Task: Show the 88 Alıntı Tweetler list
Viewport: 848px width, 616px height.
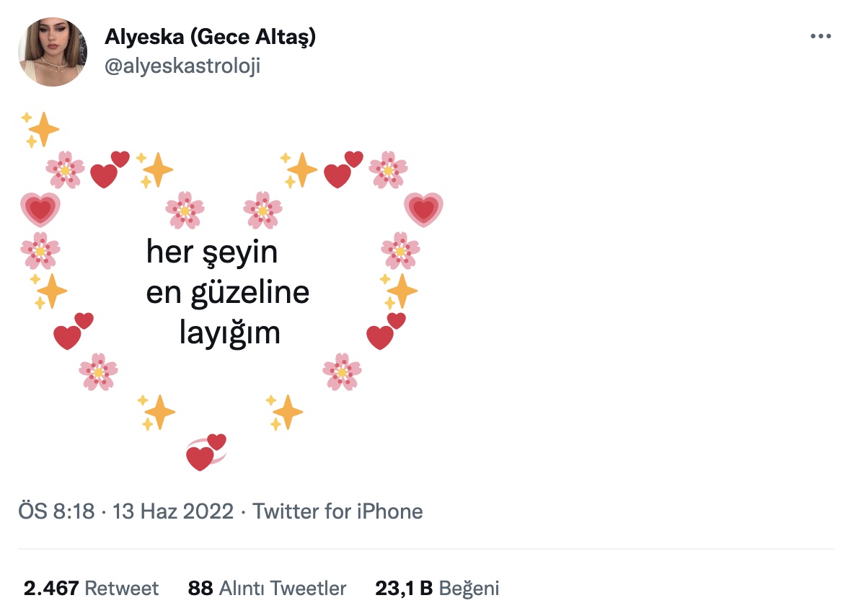Action: click(267, 588)
